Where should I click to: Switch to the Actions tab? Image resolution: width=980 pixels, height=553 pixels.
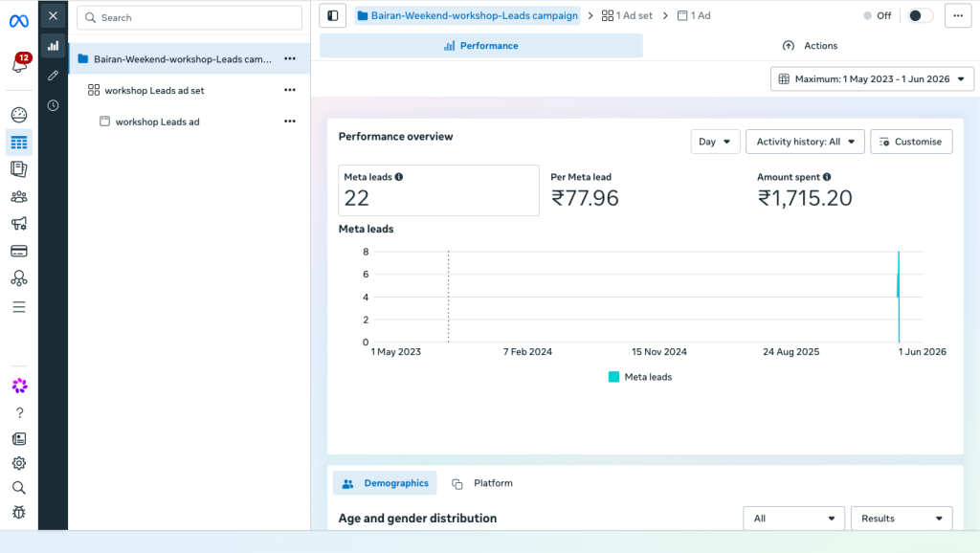(x=810, y=46)
